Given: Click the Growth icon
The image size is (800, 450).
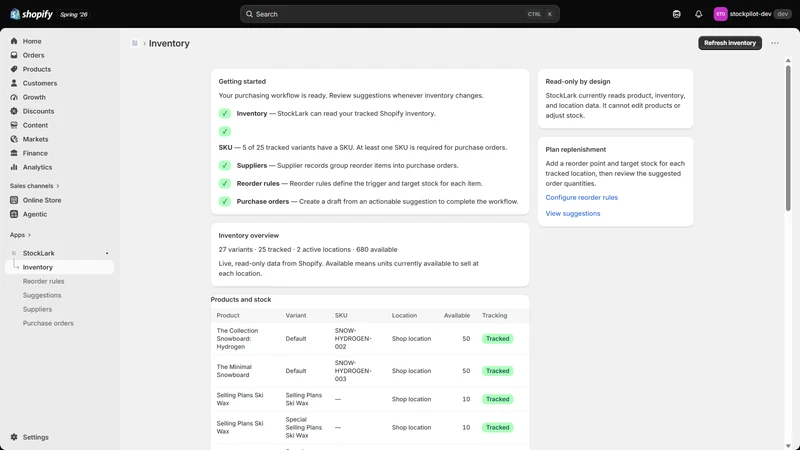Looking at the screenshot, I should coord(14,97).
